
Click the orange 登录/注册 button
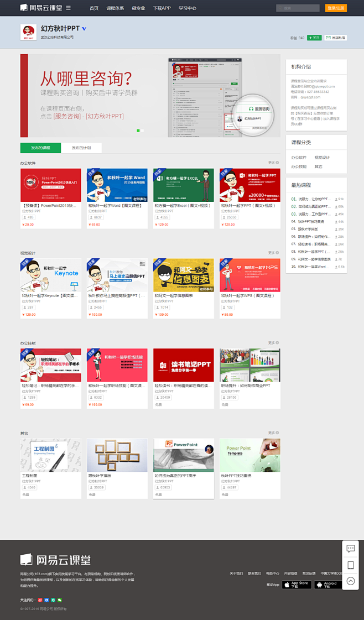point(336,8)
